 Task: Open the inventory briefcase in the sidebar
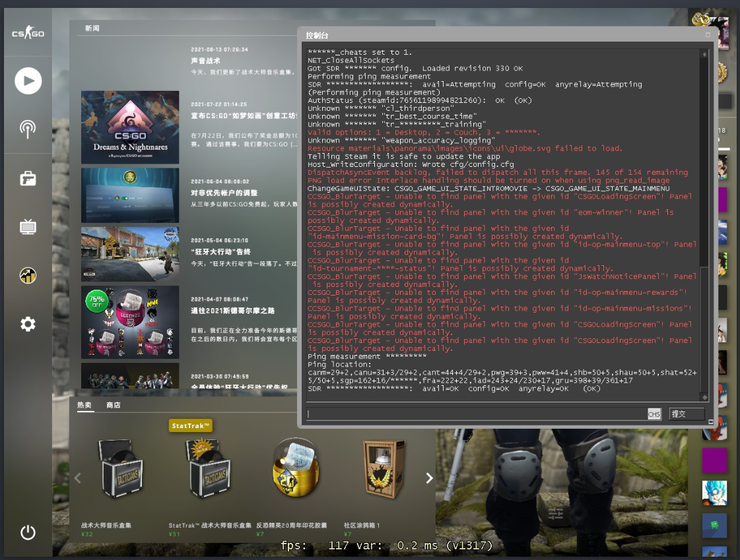[x=28, y=179]
